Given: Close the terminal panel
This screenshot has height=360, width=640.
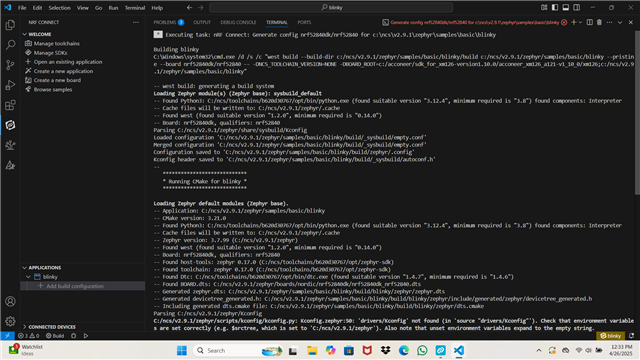Looking at the screenshot, I should pyautogui.click(x=631, y=22).
